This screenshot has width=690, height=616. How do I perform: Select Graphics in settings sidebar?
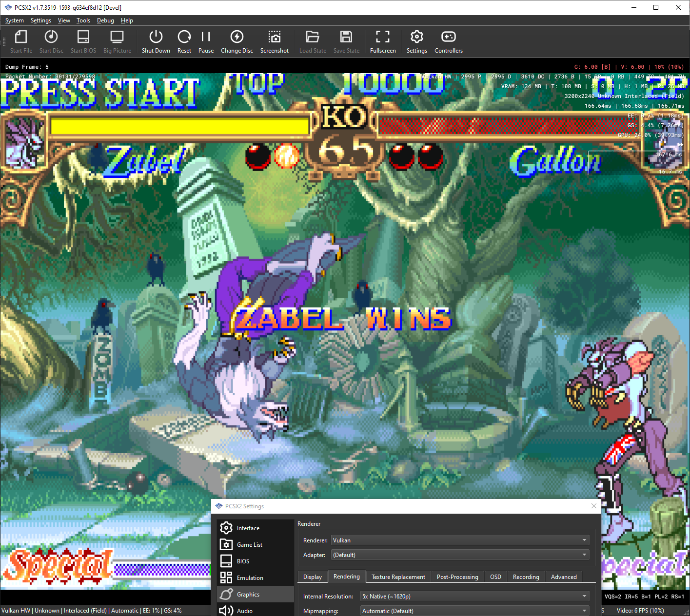pos(256,594)
